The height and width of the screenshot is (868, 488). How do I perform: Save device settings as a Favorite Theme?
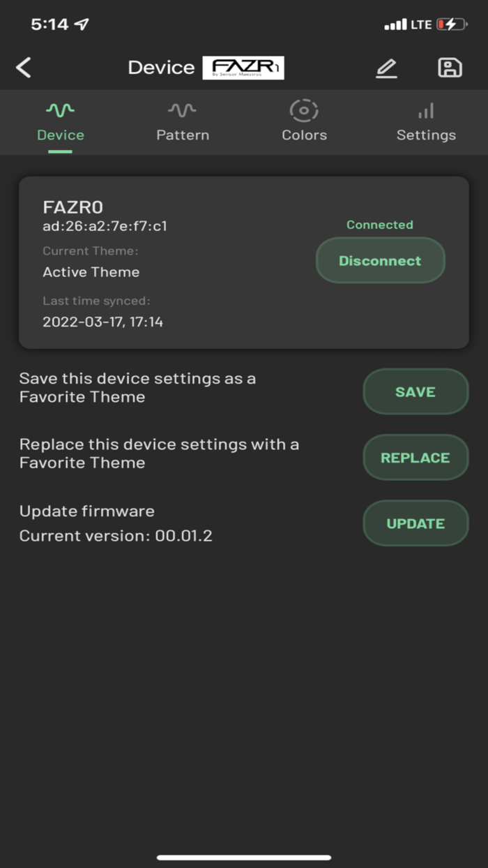click(x=415, y=391)
